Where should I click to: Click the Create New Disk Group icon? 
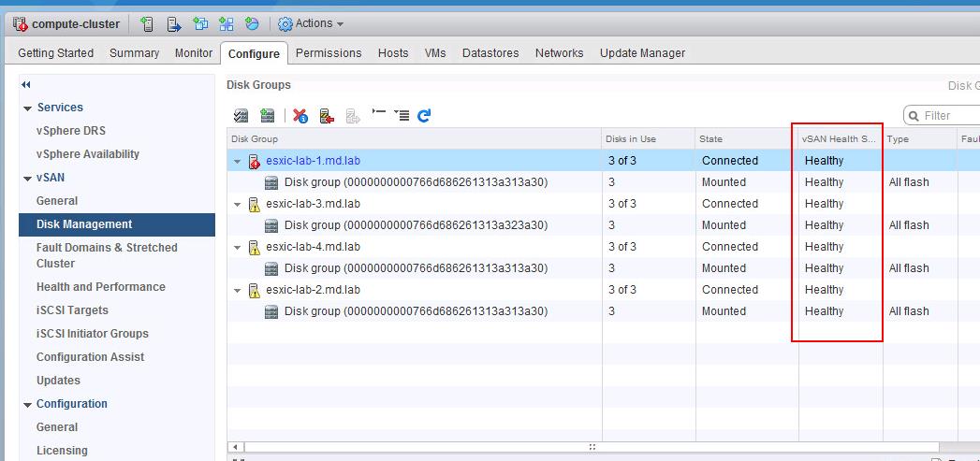(x=268, y=116)
